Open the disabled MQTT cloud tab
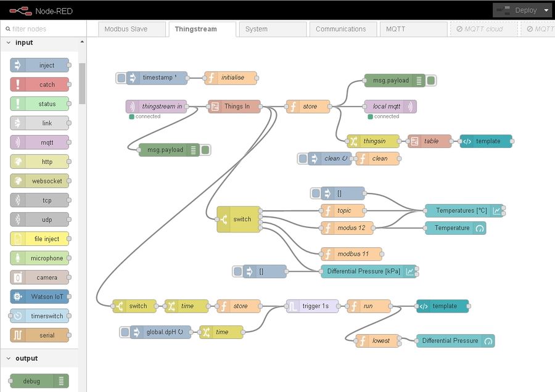The width and height of the screenshot is (555, 392). coord(484,29)
